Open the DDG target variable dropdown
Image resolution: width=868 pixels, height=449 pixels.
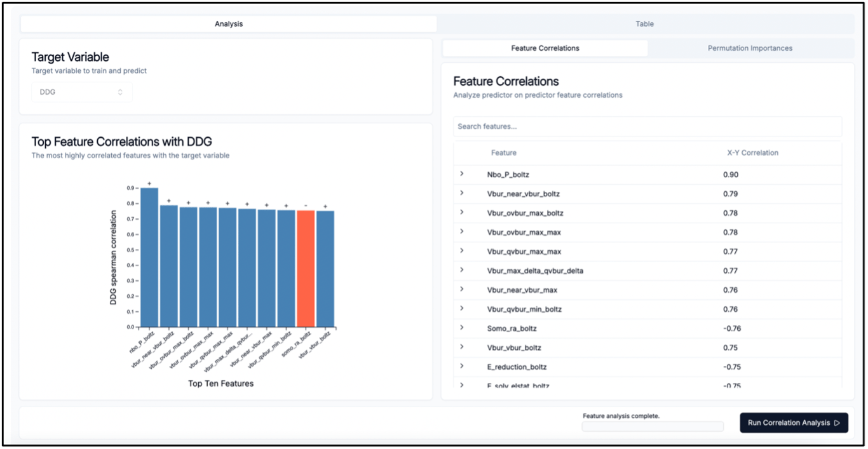(x=81, y=91)
